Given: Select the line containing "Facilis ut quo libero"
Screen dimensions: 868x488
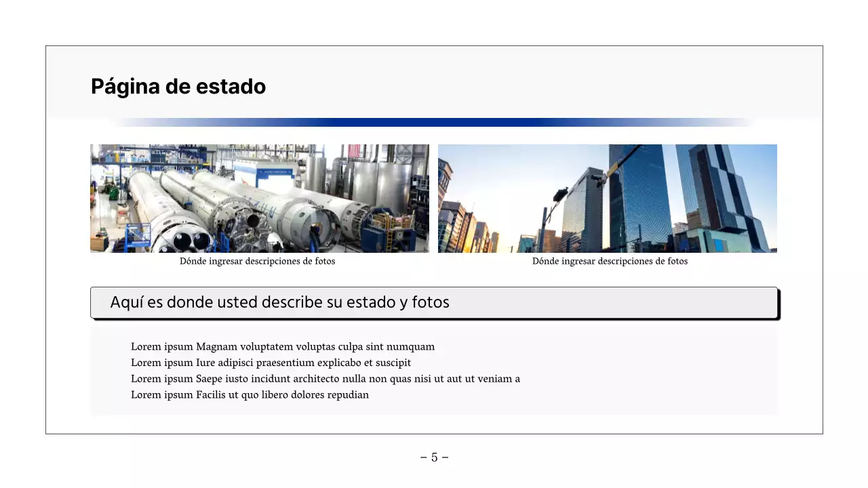Looking at the screenshot, I should pos(250,394).
